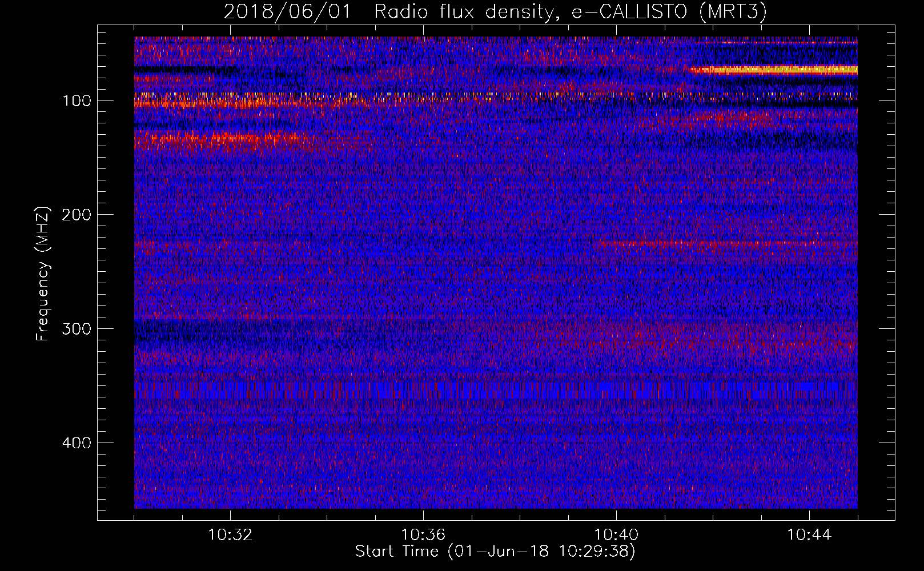Click the solid blue interference band near 355 MHz

[x=496, y=391]
